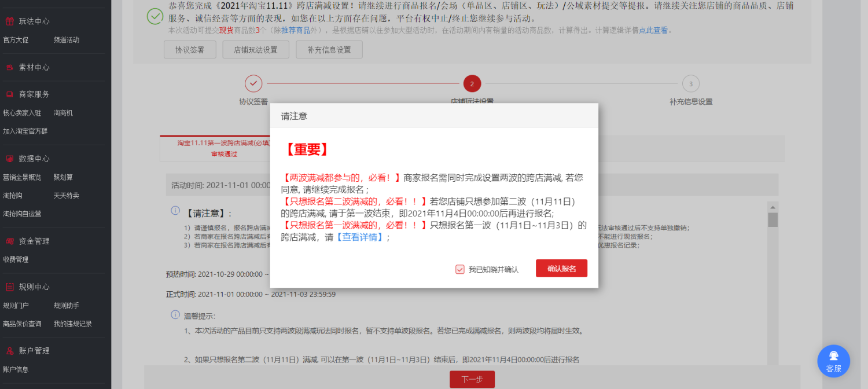The width and height of the screenshot is (868, 389).
Task: Click the info icon beside 温馨提示
Action: click(x=175, y=315)
